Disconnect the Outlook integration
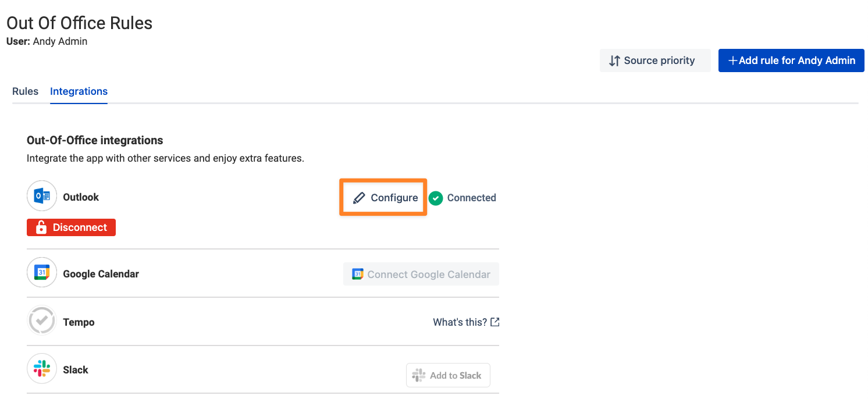The height and width of the screenshot is (399, 868). tap(71, 227)
